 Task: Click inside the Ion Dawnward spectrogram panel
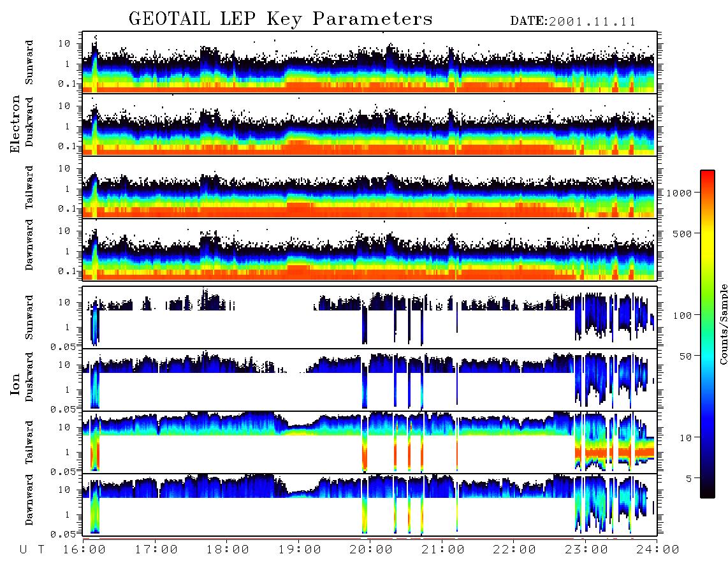click(370, 504)
